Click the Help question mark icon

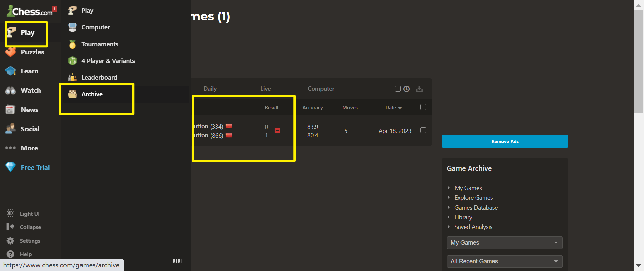[10, 254]
